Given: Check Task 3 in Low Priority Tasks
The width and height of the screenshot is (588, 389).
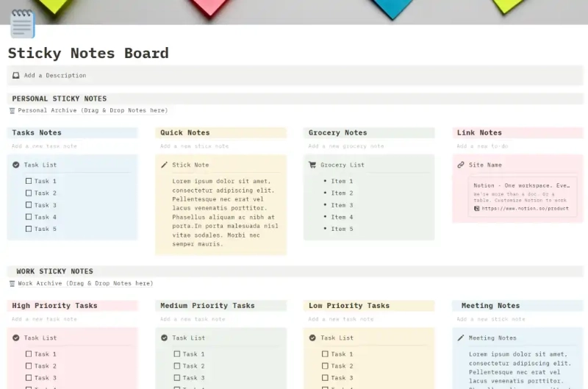Looking at the screenshot, I should [325, 378].
